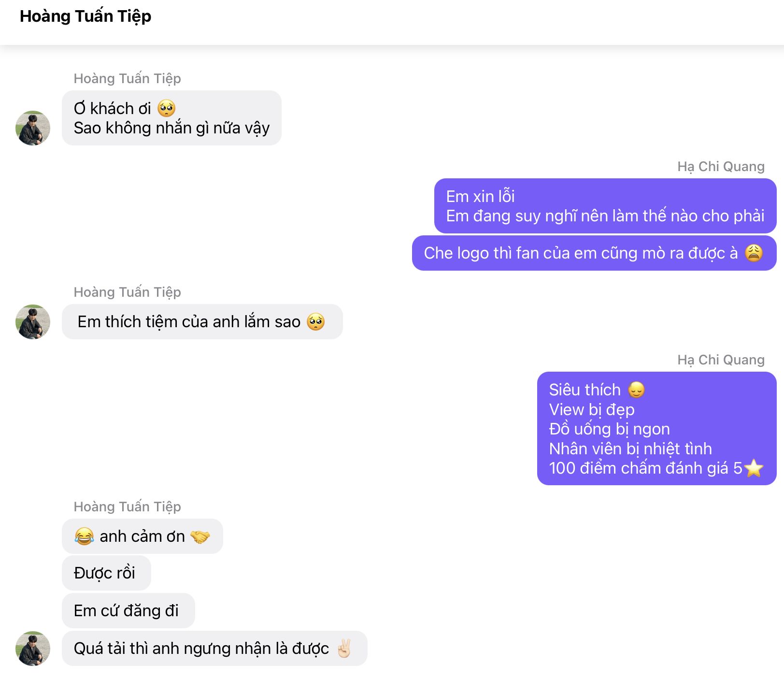Click the avatar beside 'Quá tải thì anh ngưng nhận'

(33, 649)
